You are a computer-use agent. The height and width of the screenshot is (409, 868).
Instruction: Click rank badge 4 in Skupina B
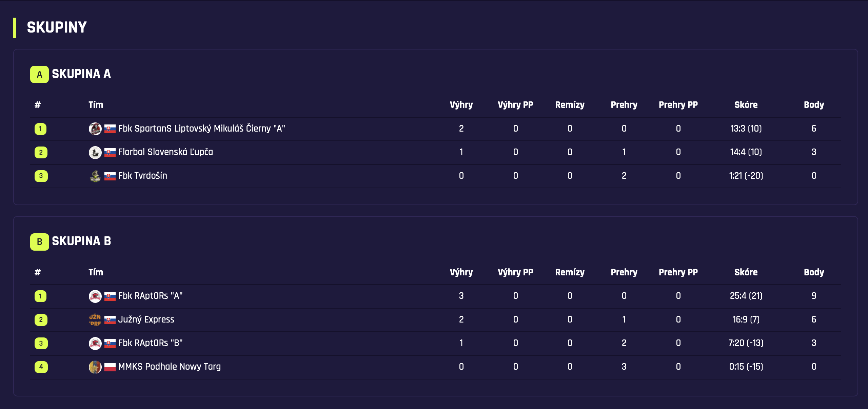click(x=41, y=367)
